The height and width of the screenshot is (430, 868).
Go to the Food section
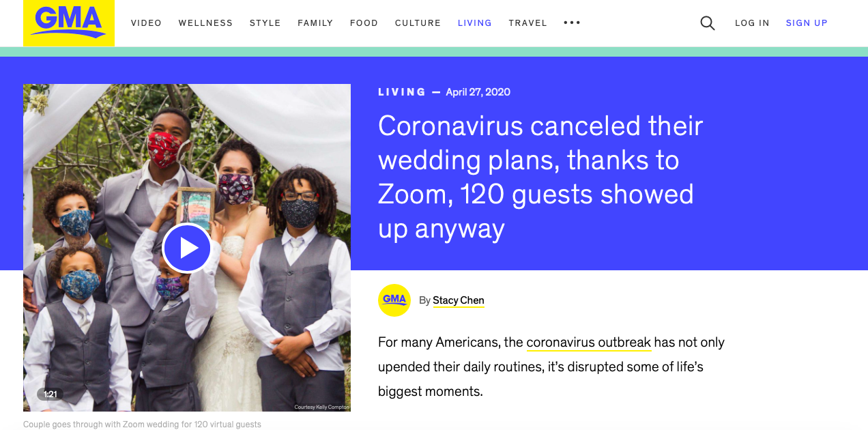364,23
